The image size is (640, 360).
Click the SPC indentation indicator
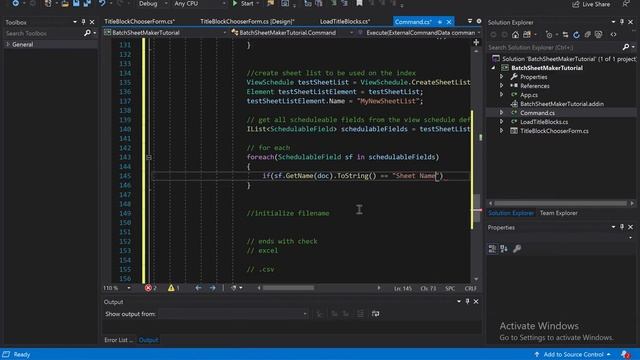pyautogui.click(x=450, y=289)
